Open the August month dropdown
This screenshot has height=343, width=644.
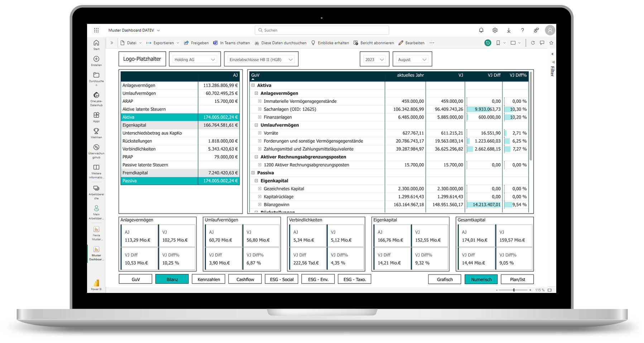tap(411, 59)
